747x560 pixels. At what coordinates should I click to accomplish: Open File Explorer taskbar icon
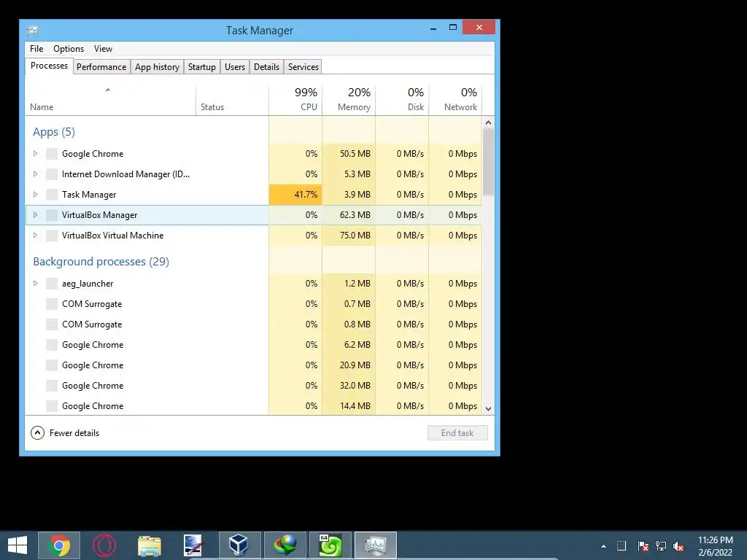[x=149, y=545]
